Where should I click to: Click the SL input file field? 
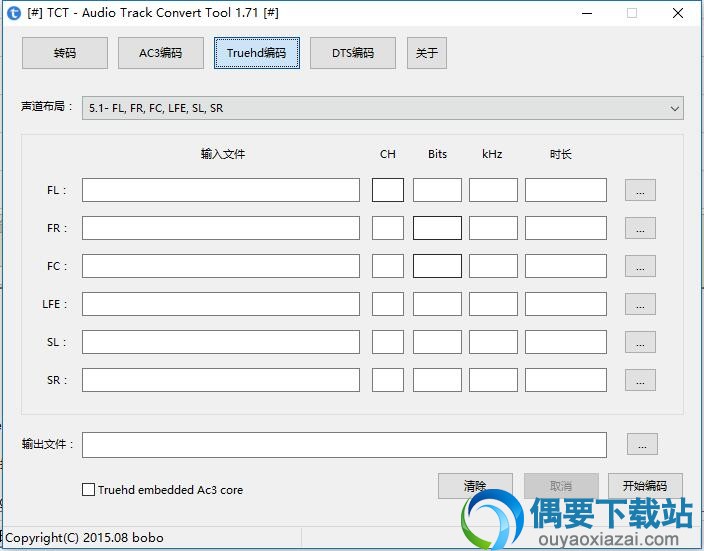point(221,342)
